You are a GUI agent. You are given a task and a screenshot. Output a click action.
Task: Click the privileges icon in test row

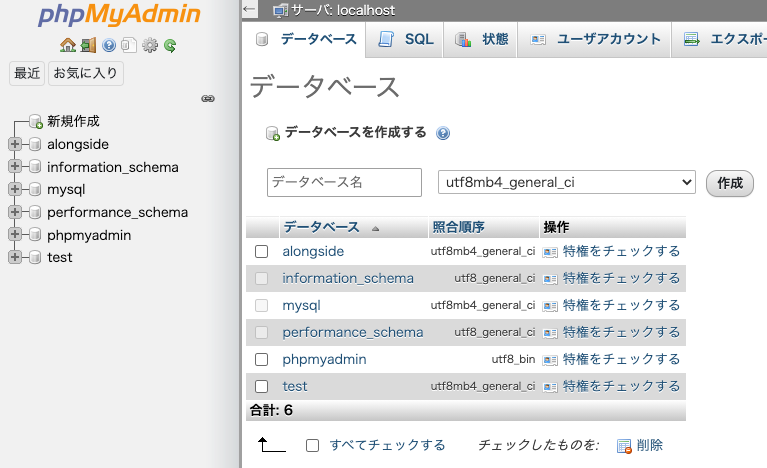coord(550,387)
